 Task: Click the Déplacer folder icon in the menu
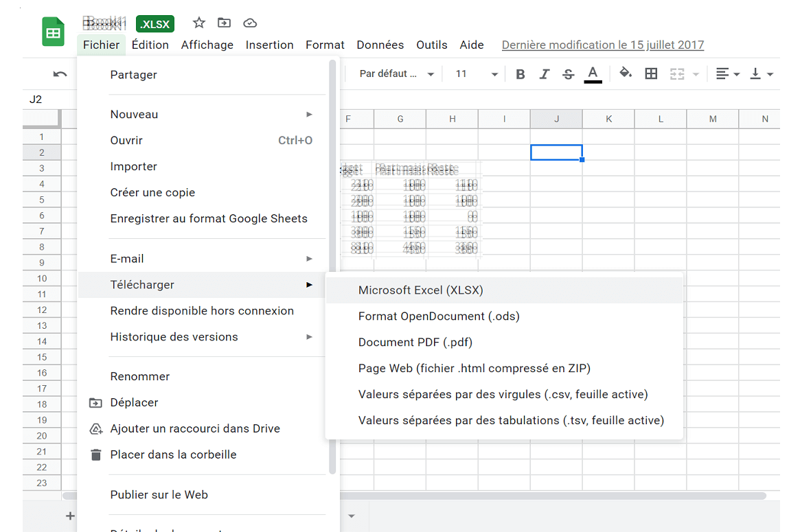95,403
